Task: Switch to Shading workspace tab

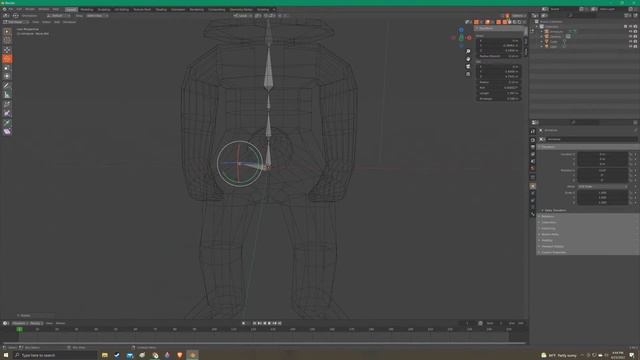Action: (161, 9)
